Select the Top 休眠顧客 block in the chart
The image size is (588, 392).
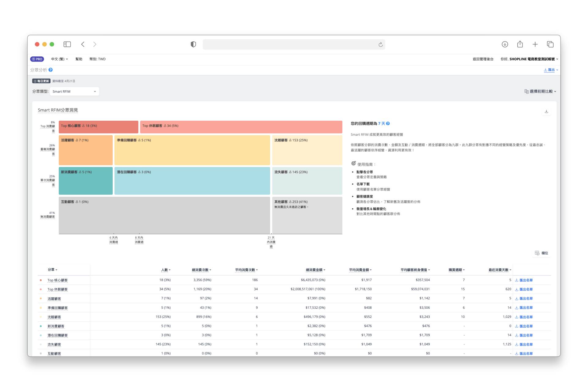(x=241, y=127)
